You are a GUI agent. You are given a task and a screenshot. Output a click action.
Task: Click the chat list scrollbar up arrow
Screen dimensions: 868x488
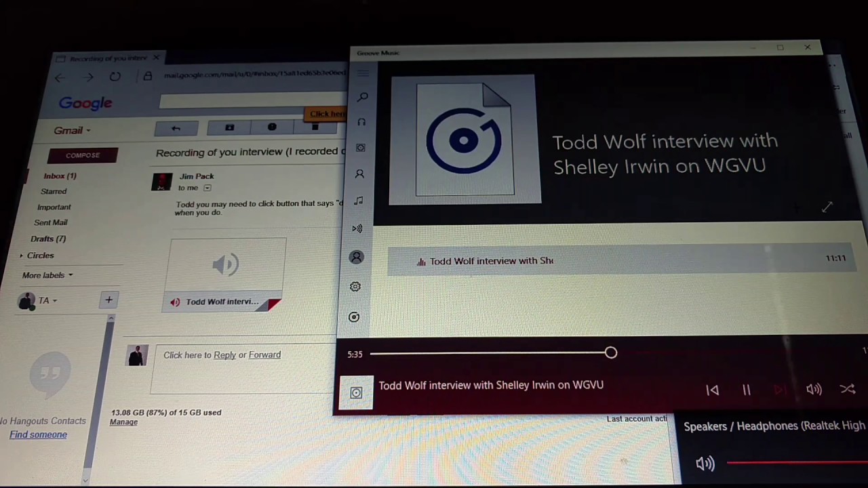point(111,318)
